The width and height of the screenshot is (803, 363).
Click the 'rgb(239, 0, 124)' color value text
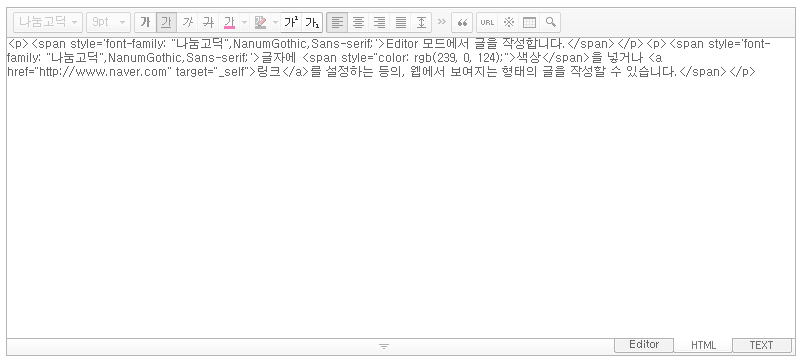pyautogui.click(x=458, y=58)
